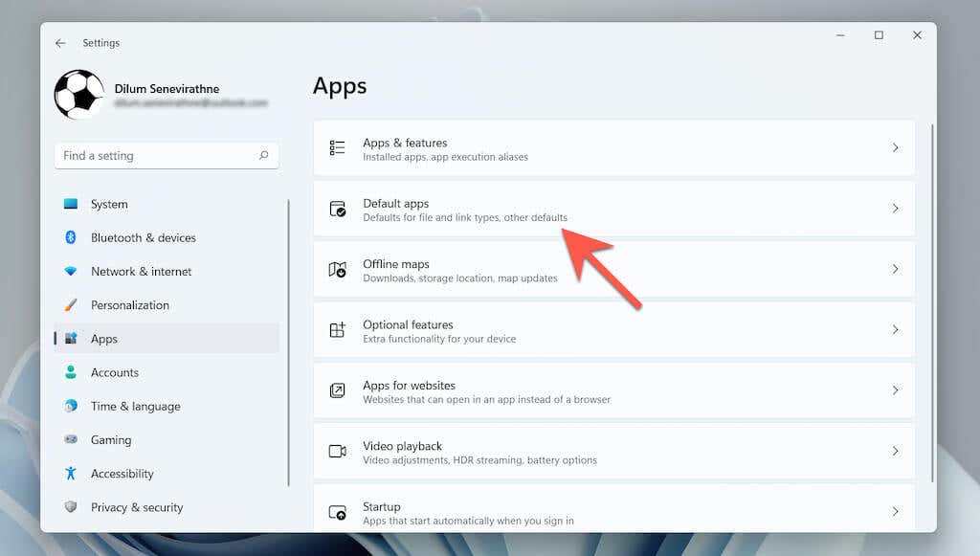
Task: Click the Apps for websites icon
Action: click(x=337, y=390)
